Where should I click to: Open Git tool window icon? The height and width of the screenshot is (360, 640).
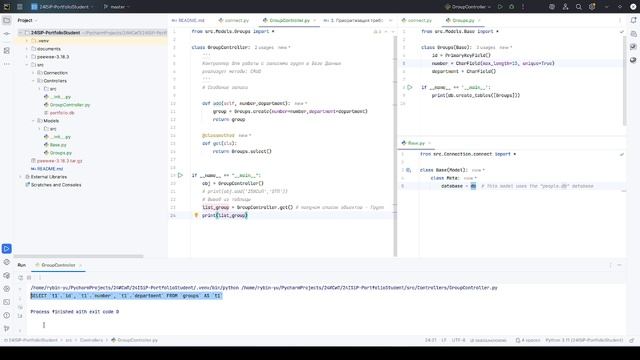click(7, 328)
